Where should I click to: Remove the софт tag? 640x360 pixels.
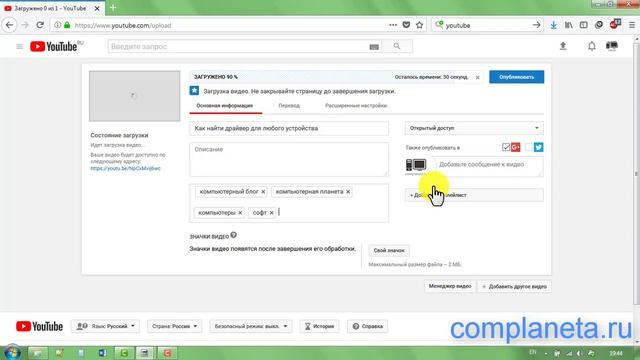[x=271, y=213]
